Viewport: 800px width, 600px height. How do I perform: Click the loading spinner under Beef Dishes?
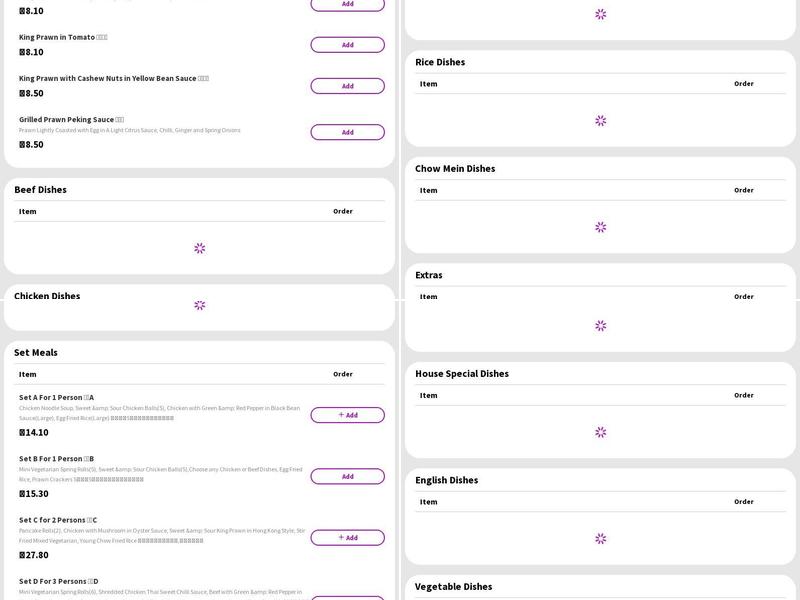point(199,248)
